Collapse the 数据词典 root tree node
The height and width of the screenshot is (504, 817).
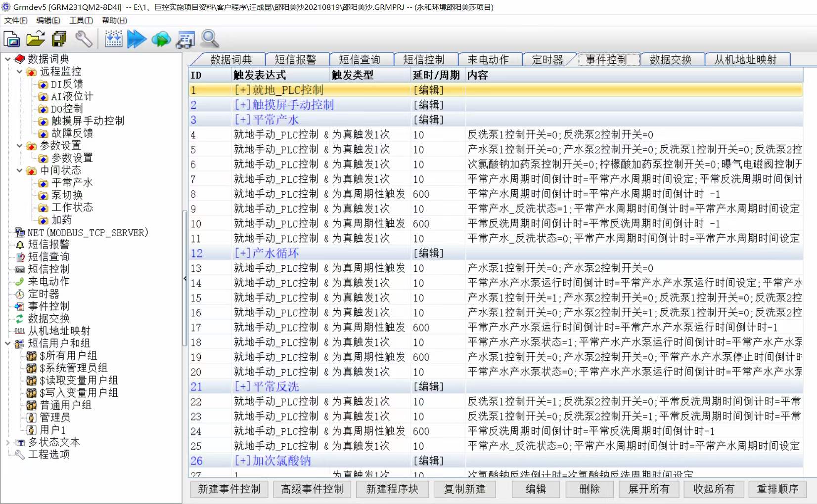7,59
